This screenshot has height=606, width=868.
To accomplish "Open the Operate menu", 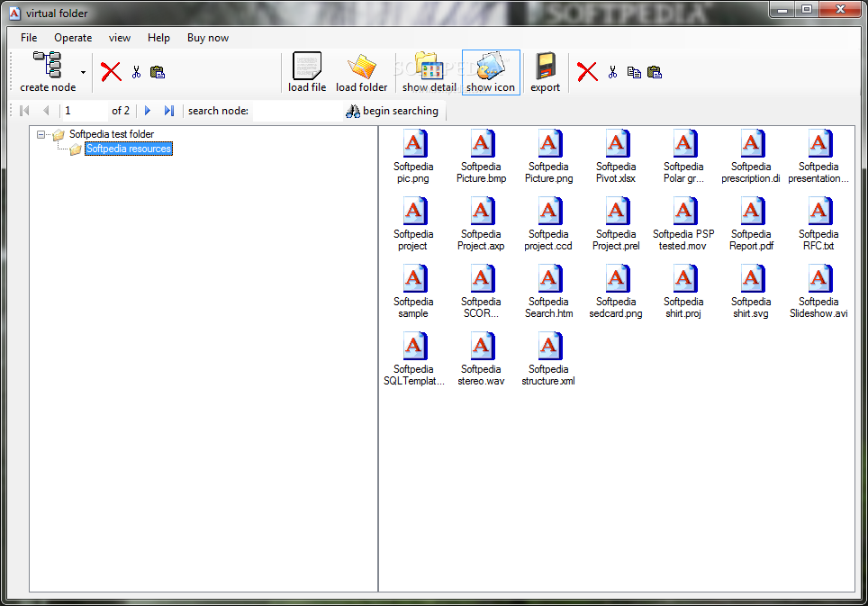I will click(73, 38).
